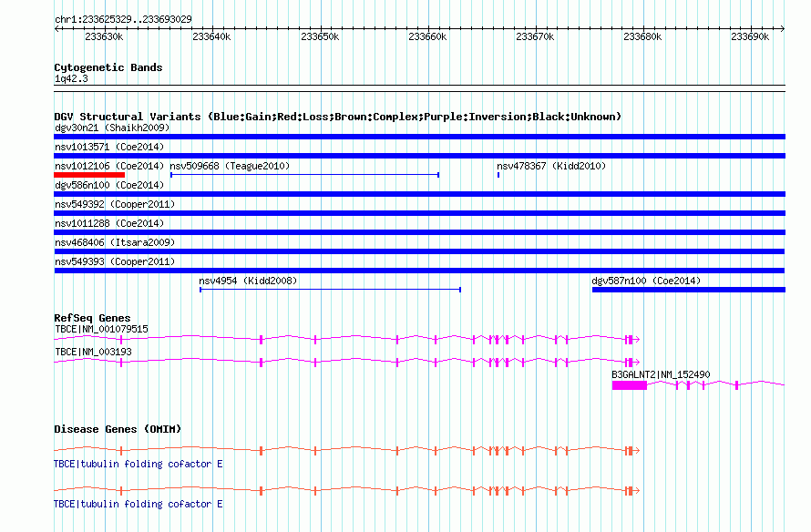The width and height of the screenshot is (811, 532).
Task: Click the thin line of nsv509668
Action: pos(304,175)
